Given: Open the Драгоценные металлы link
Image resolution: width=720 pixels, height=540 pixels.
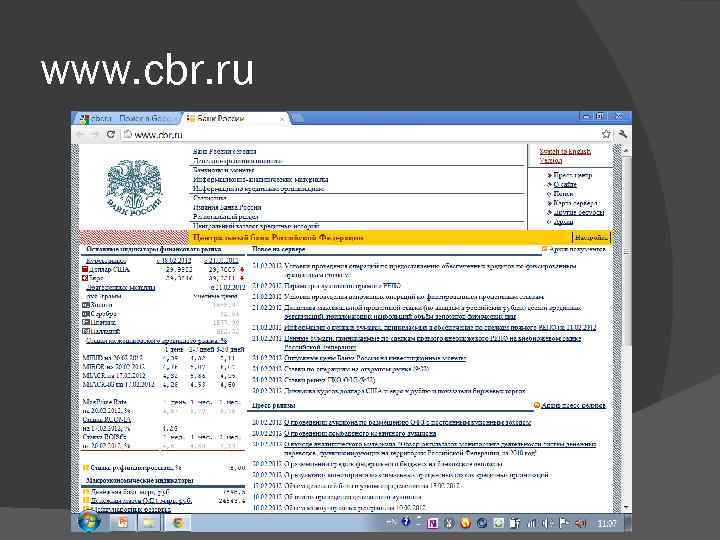Looking at the screenshot, I should (121, 287).
